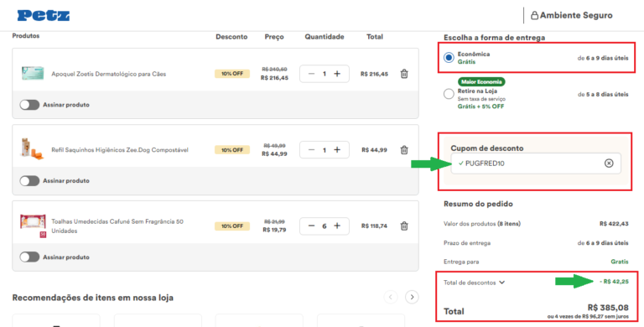
Task: Click the R$ 118,74 total for Toalhas
Action: click(374, 226)
